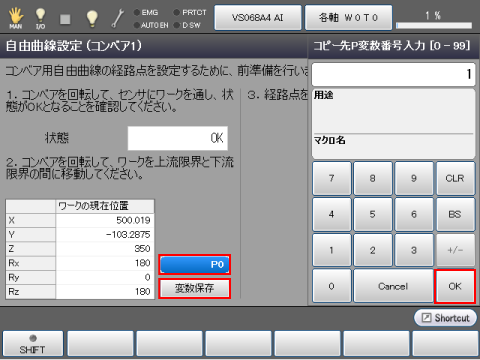
Task: Tap the BS backspace key
Action: click(x=455, y=214)
